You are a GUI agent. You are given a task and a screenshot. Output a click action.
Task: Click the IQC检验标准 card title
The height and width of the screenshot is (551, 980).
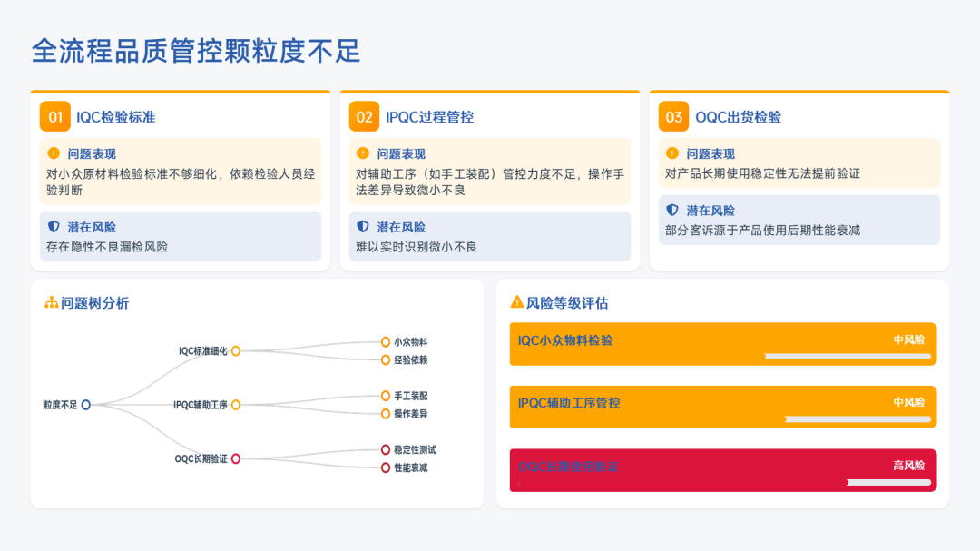pos(116,117)
